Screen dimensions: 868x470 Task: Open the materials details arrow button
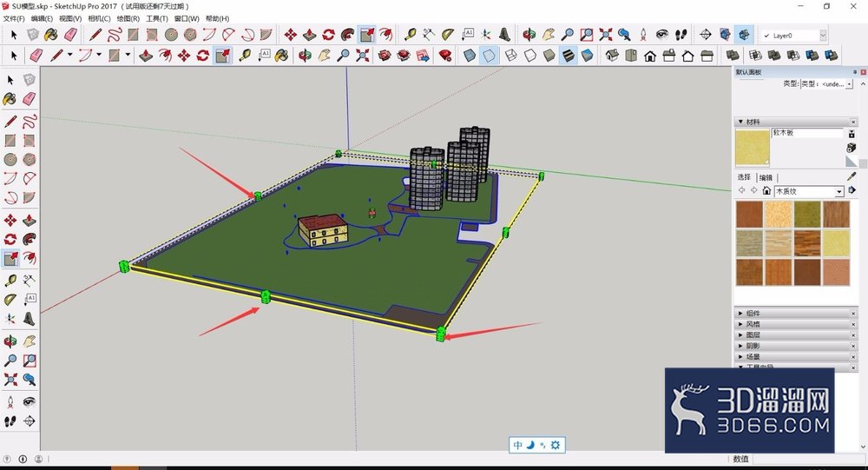[x=852, y=190]
